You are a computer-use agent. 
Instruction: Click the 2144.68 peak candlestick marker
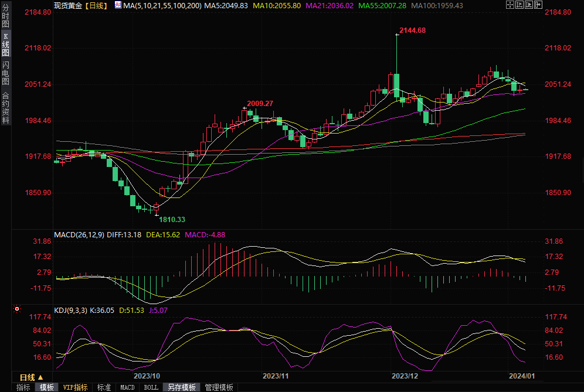click(x=412, y=30)
